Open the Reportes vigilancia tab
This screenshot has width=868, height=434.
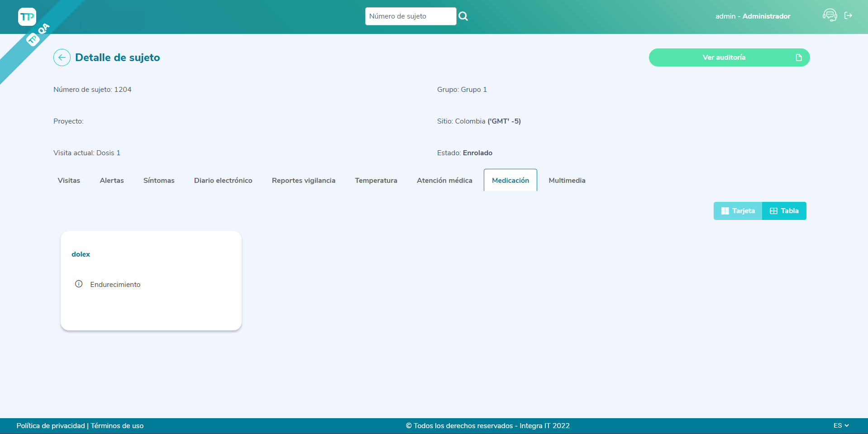pyautogui.click(x=304, y=180)
